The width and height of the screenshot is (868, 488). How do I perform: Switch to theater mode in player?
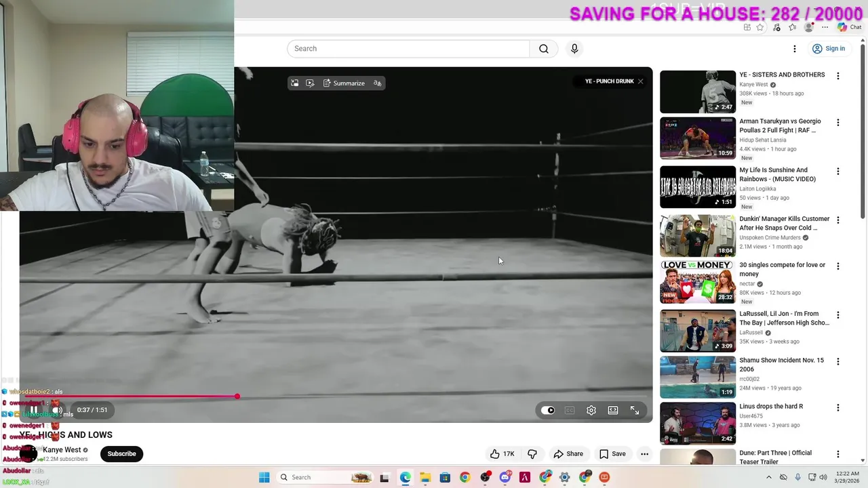click(x=613, y=410)
